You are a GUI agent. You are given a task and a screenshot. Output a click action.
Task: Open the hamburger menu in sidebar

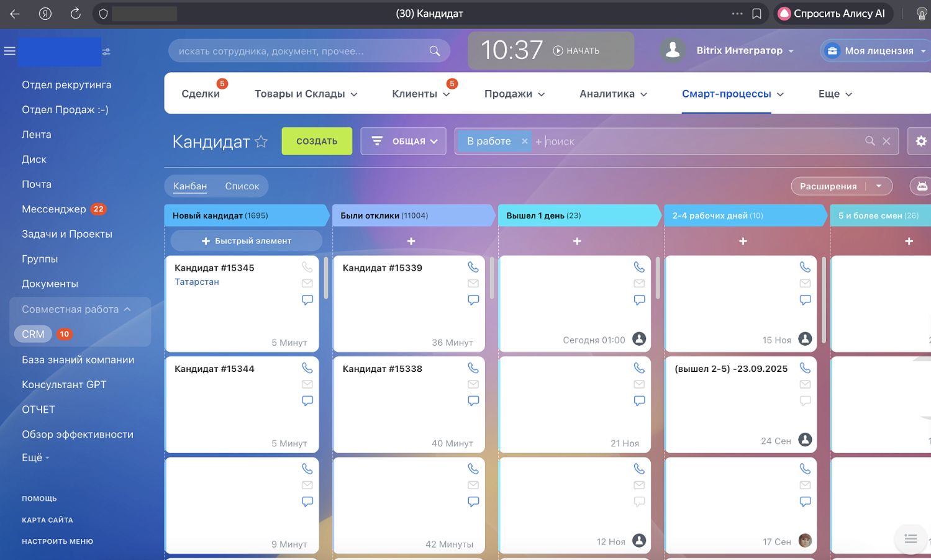pos(10,51)
